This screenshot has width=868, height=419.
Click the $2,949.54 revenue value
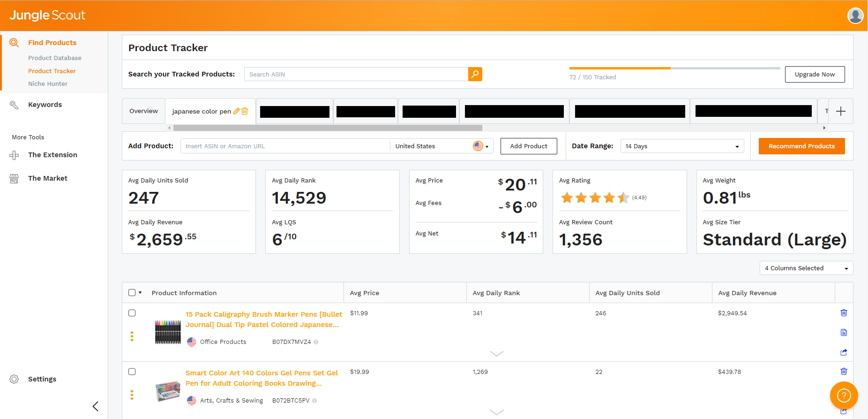click(x=732, y=313)
